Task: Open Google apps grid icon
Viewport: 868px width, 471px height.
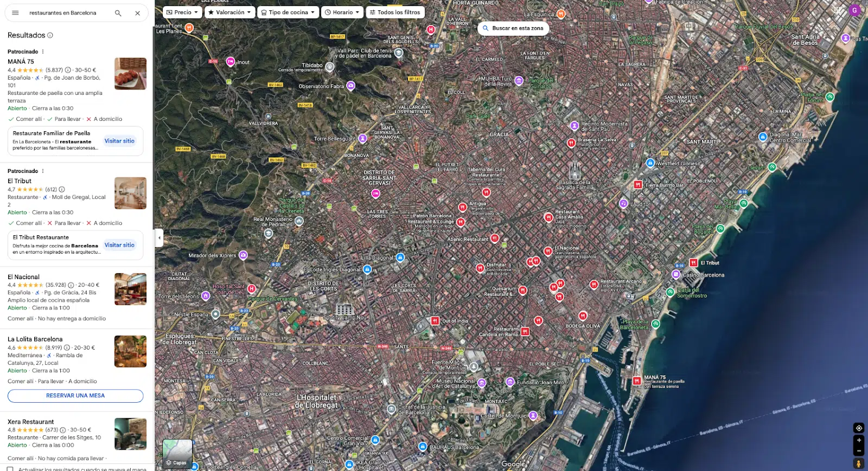Action: pos(838,10)
